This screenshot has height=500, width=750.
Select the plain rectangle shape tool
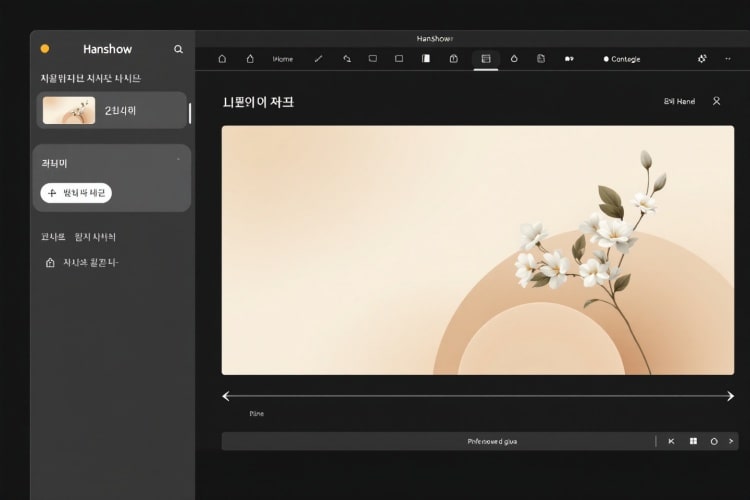399,59
